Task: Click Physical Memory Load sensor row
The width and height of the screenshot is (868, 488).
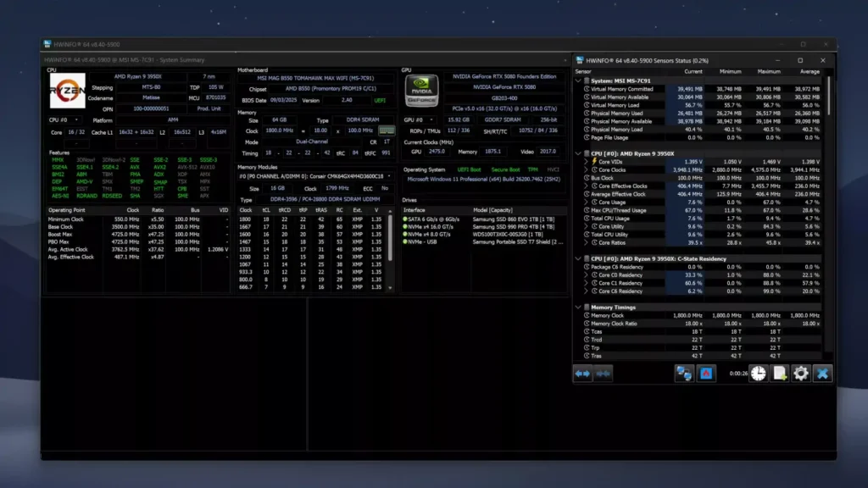Action: pyautogui.click(x=702, y=130)
